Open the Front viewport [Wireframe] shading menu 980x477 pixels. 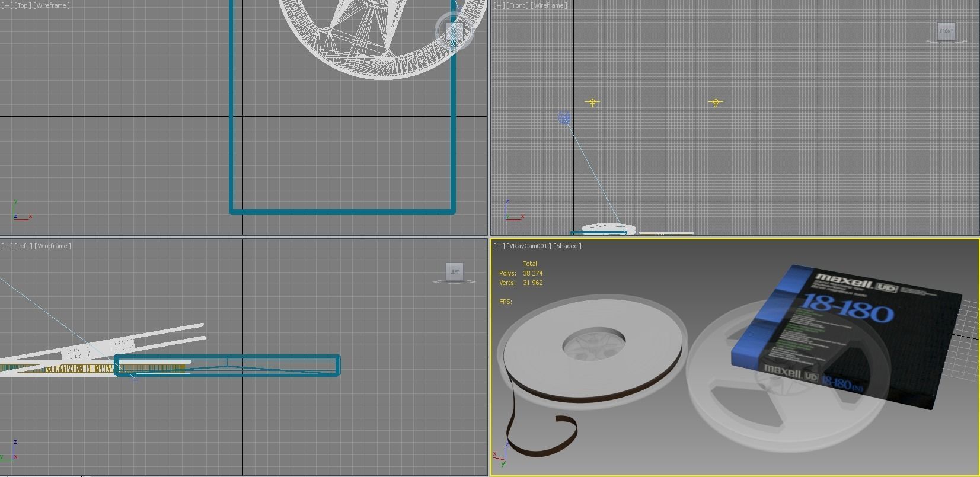(x=549, y=5)
